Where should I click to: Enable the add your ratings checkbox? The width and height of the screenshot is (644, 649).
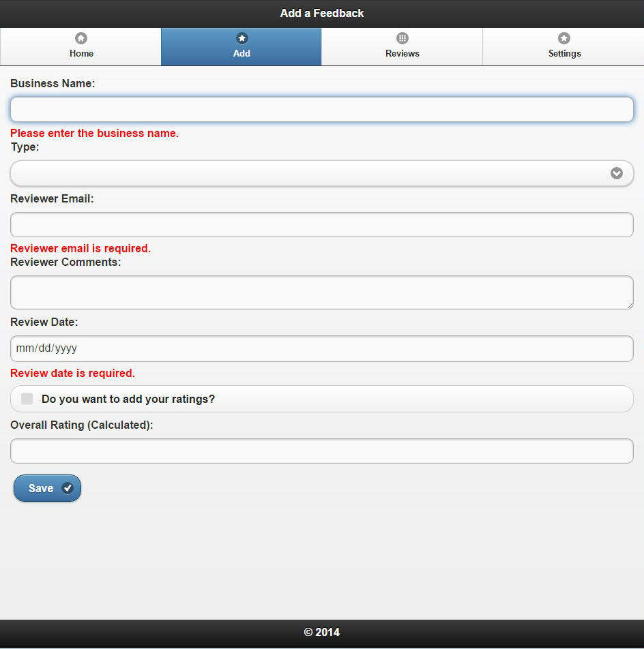click(27, 399)
